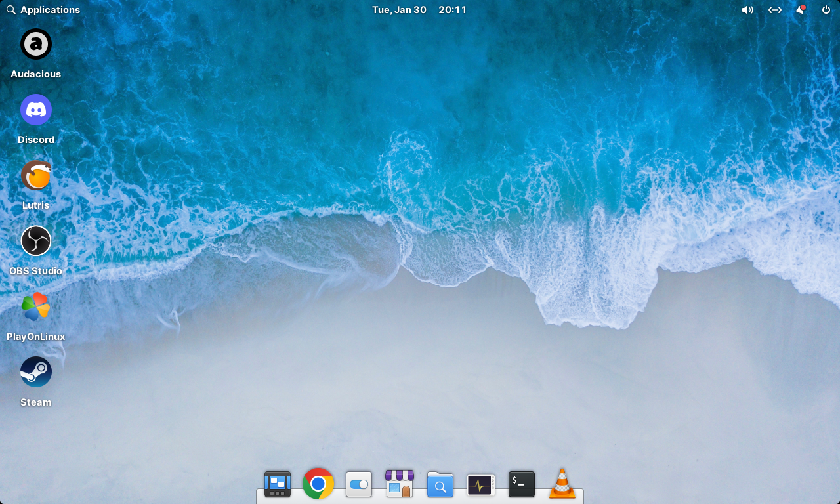Click the OBS Studio label text

point(36,271)
